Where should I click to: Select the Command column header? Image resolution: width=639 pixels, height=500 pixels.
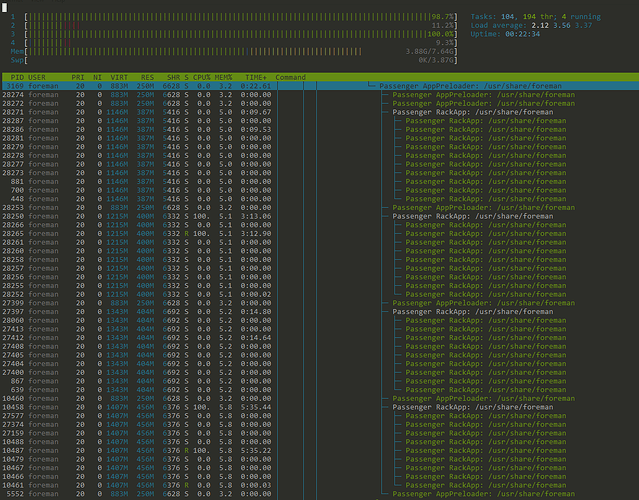tap(290, 77)
